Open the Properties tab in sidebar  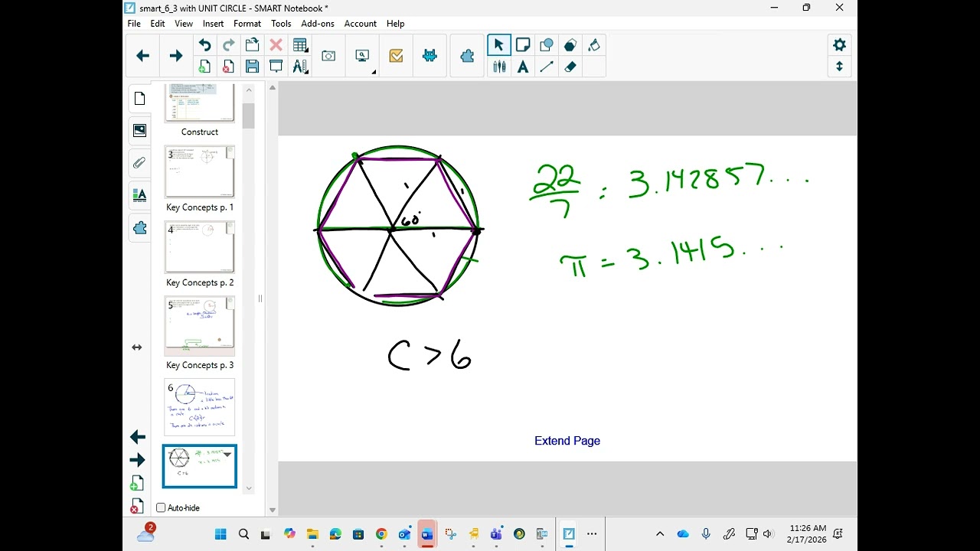click(x=139, y=195)
